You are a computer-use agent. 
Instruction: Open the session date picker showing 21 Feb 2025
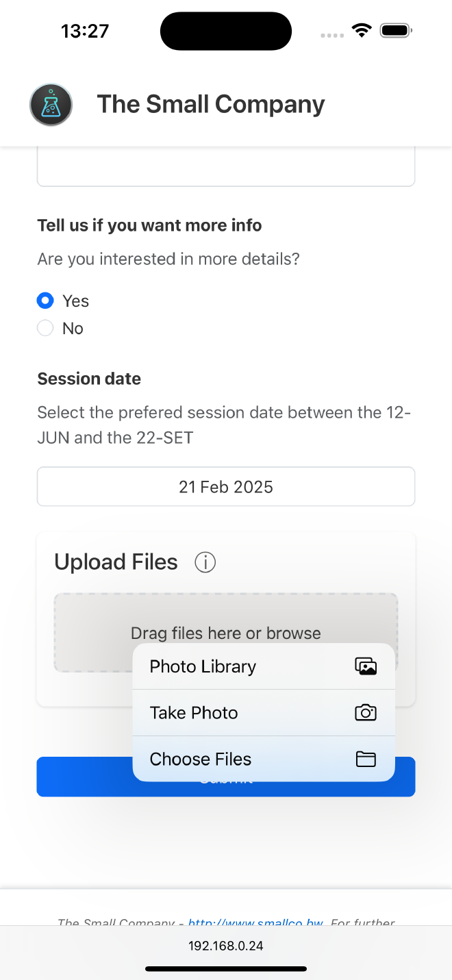[x=226, y=486]
